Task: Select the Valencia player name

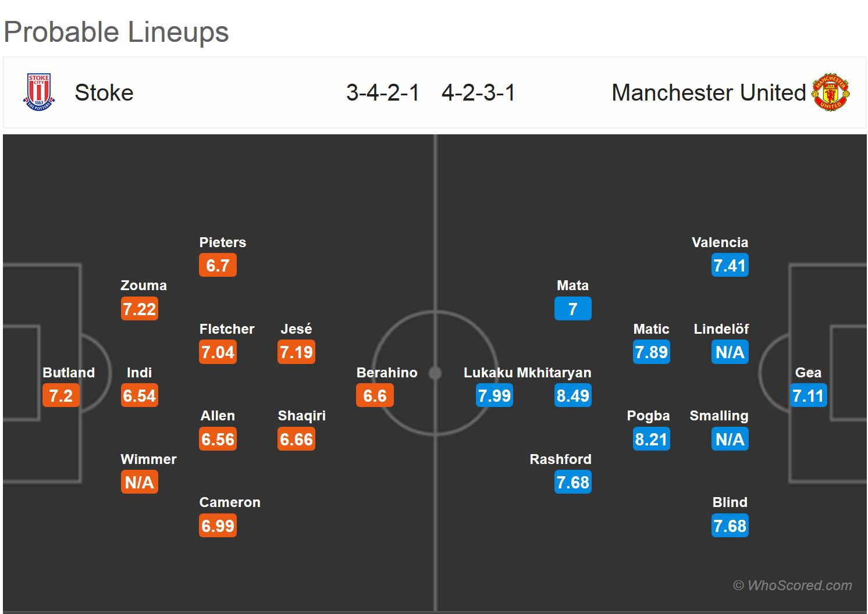Action: (720, 242)
